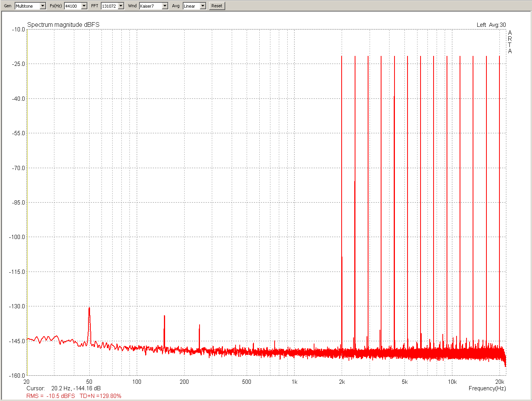Click the TD+N =129.80% readout
This screenshot has height=401, width=532.
100,396
